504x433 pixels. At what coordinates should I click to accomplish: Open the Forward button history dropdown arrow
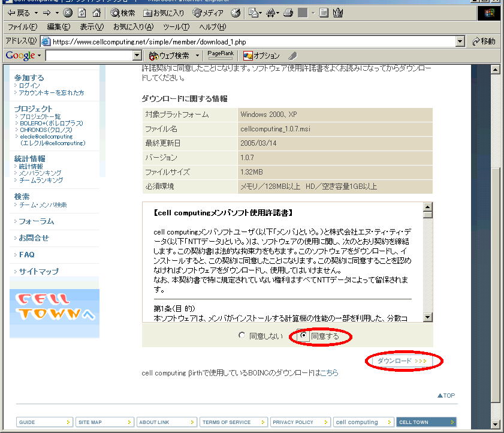point(57,13)
